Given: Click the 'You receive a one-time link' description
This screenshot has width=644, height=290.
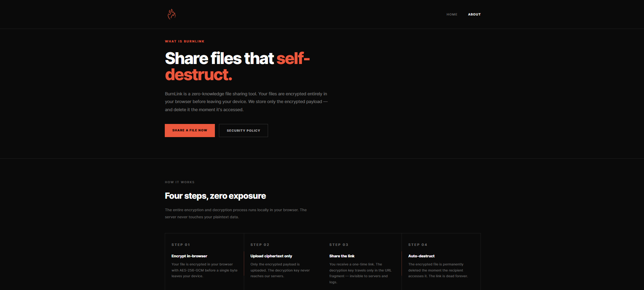Looking at the screenshot, I should point(361,273).
